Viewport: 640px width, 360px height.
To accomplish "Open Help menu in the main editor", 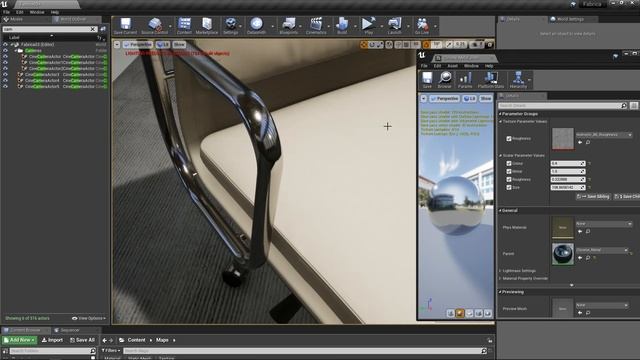I will click(x=55, y=12).
